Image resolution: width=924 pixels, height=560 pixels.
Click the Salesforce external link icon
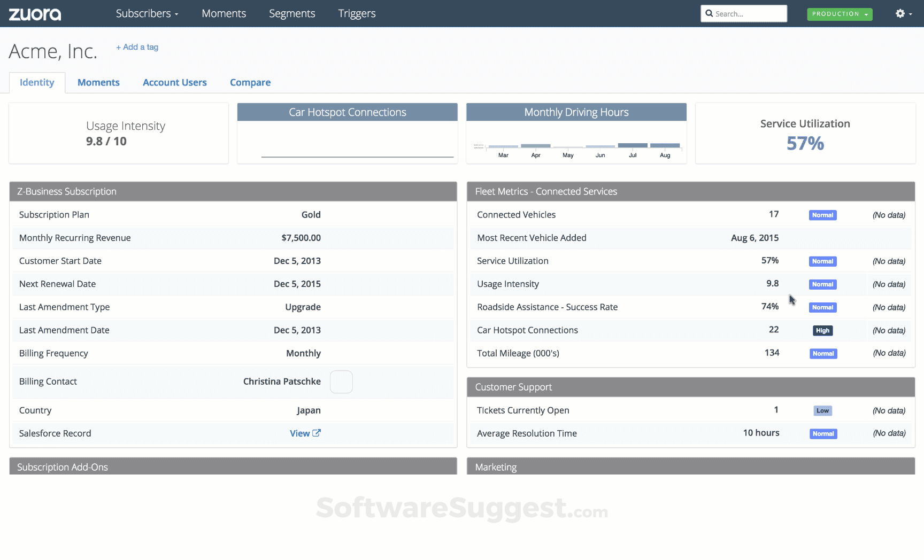pos(317,433)
